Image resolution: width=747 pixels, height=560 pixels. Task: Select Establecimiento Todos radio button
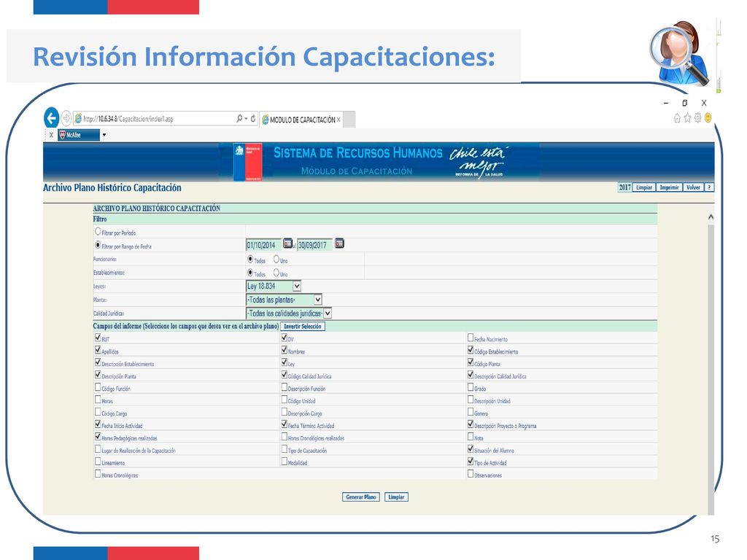point(250,273)
